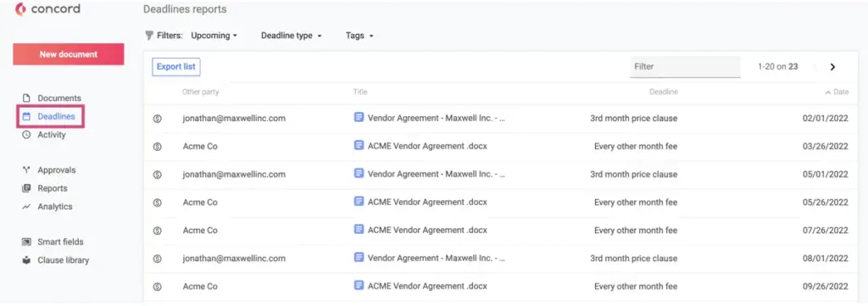Click the Deadlines calendar icon
Viewport: 868px width, 306px height.
26,116
